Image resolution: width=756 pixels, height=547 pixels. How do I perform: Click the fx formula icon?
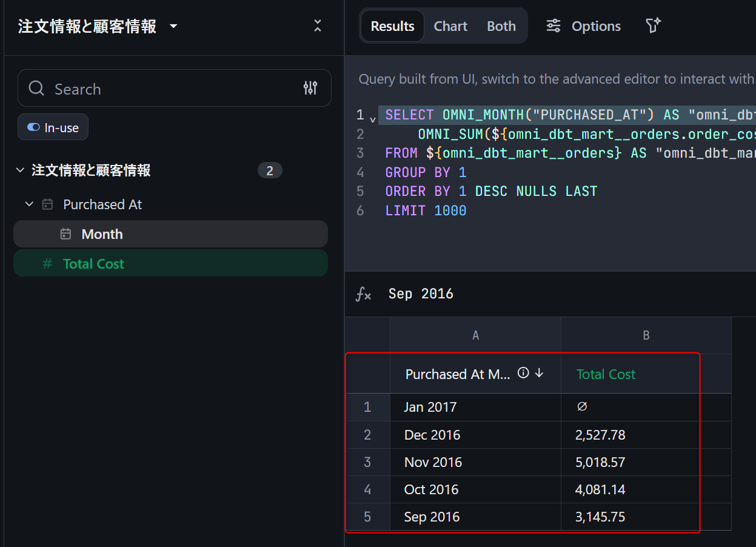pos(363,294)
